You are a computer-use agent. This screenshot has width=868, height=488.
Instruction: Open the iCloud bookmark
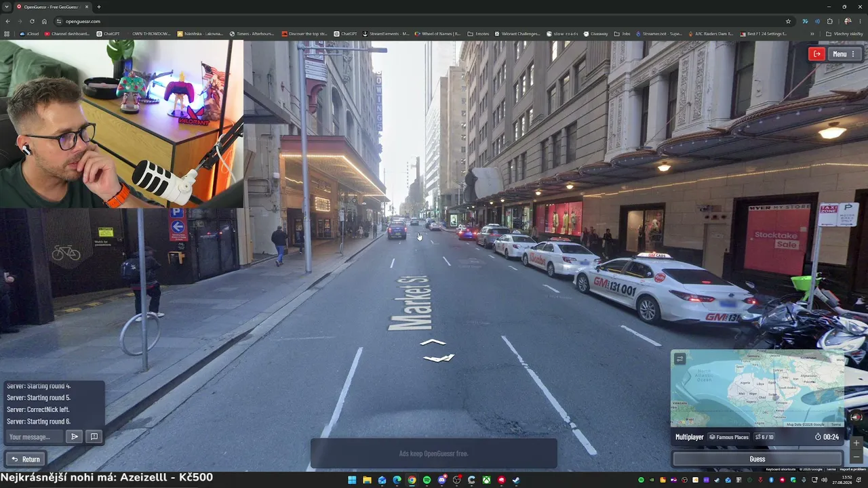[x=29, y=33]
